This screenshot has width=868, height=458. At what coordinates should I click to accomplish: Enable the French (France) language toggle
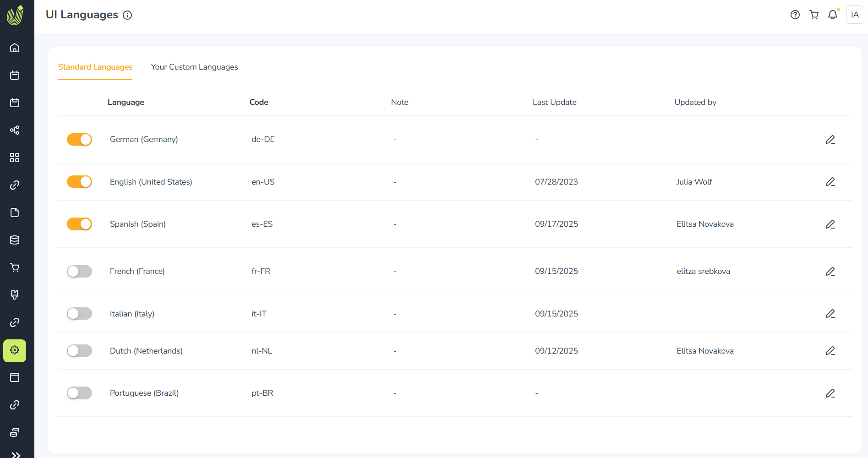coord(79,271)
